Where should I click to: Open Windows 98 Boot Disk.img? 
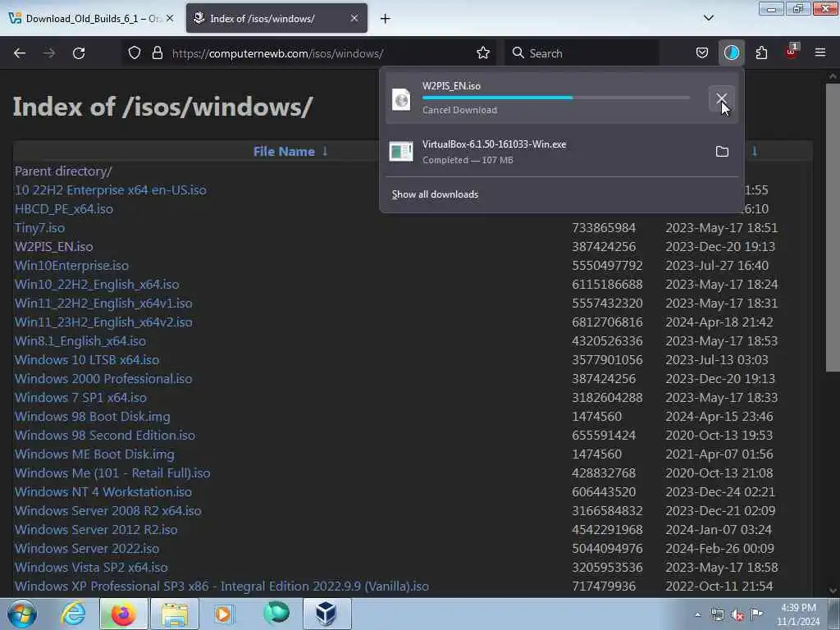pos(92,416)
